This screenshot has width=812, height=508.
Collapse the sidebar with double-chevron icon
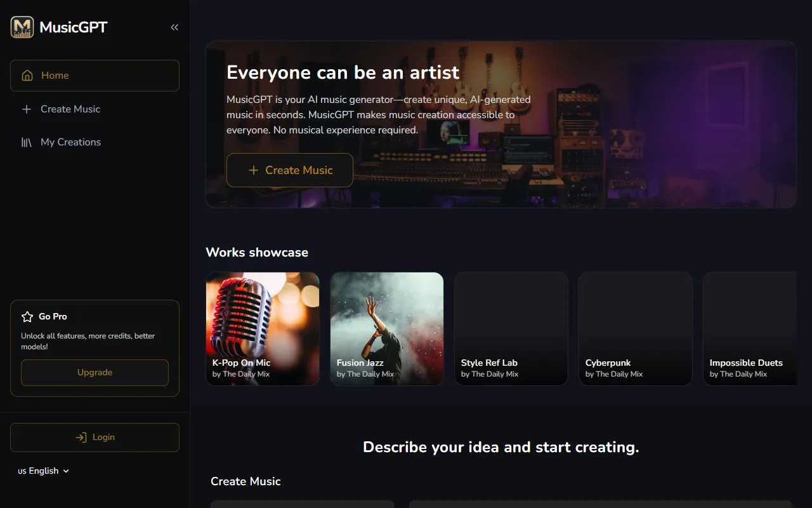pyautogui.click(x=174, y=27)
